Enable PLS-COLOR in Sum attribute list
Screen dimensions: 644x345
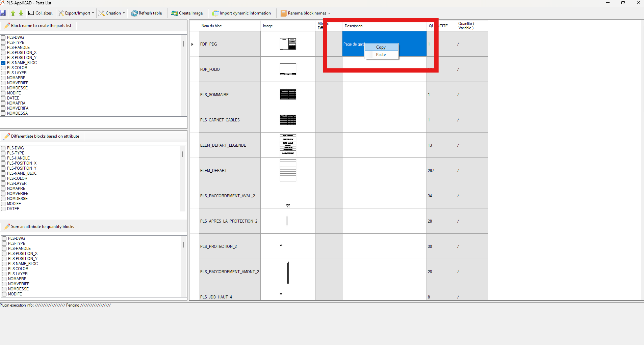4,269
